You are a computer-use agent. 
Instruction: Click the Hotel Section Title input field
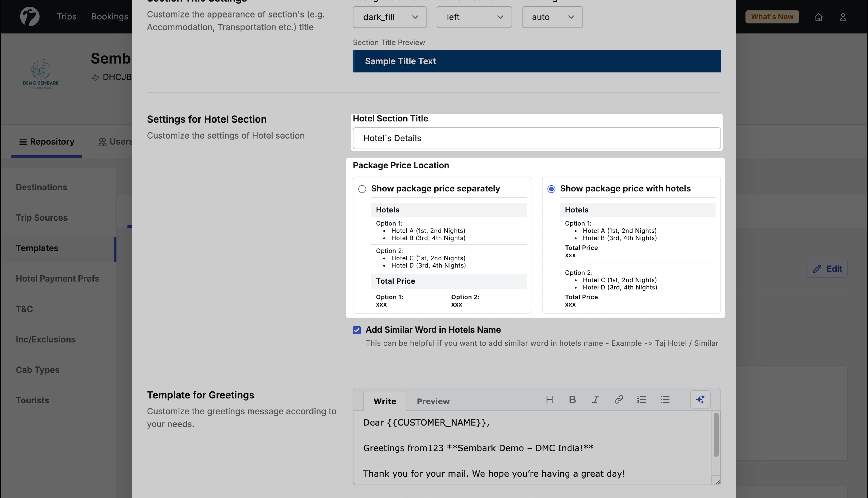pos(536,138)
